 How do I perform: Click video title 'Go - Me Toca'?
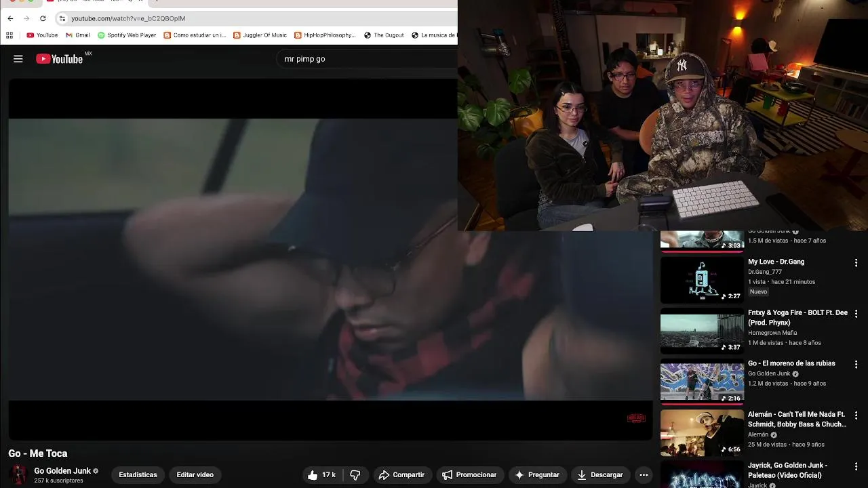click(38, 453)
